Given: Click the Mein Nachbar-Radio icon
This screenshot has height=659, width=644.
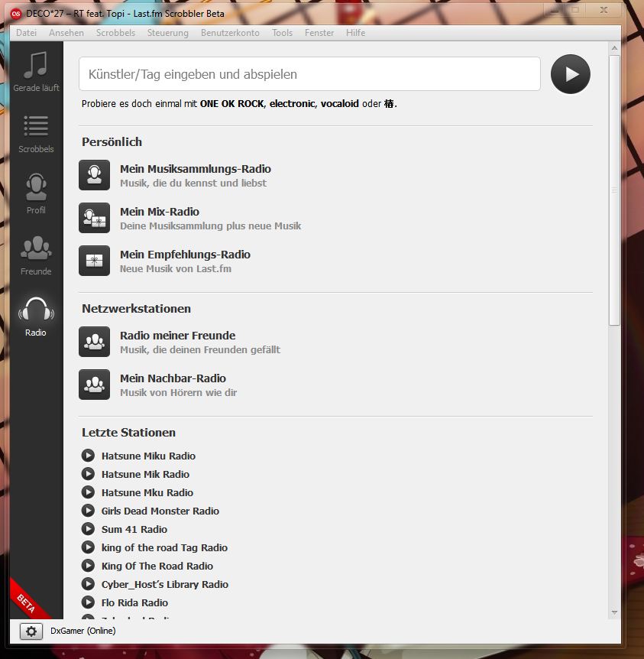Looking at the screenshot, I should pos(94,385).
